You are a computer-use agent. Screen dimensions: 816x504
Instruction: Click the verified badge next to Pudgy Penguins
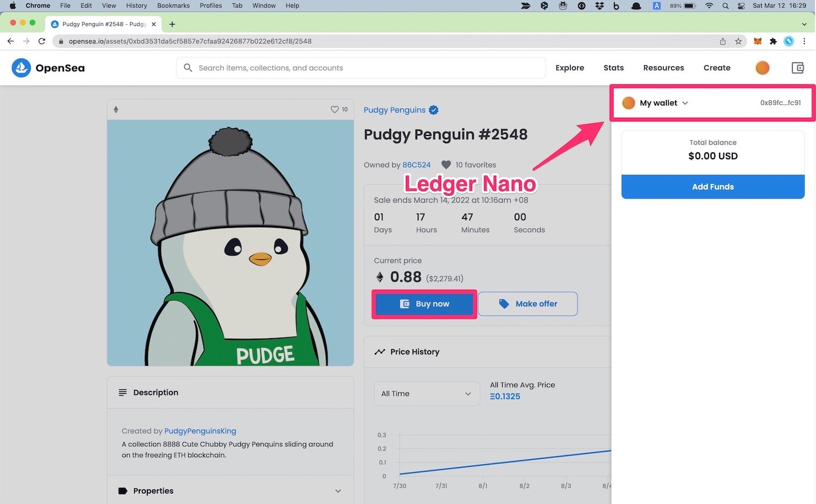434,110
